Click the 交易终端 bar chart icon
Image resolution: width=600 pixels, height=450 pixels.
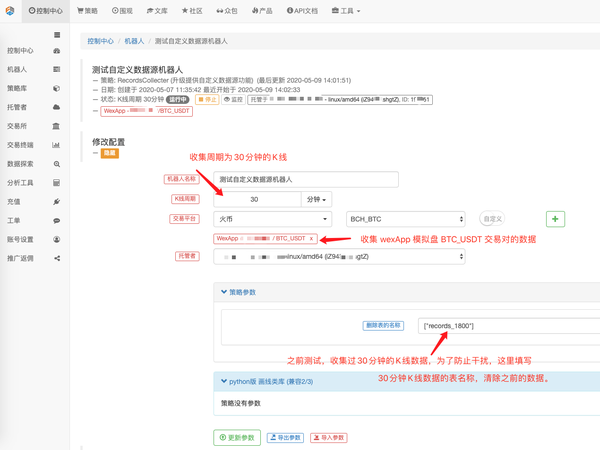[x=57, y=145]
